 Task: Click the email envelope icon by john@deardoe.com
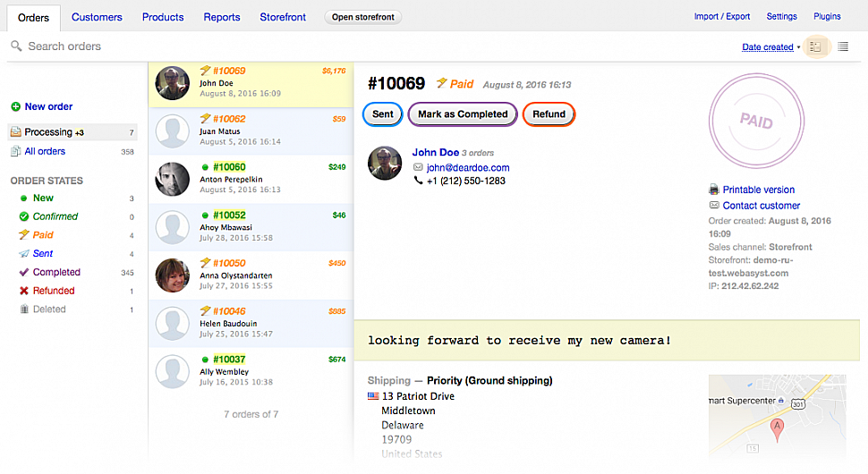point(418,167)
